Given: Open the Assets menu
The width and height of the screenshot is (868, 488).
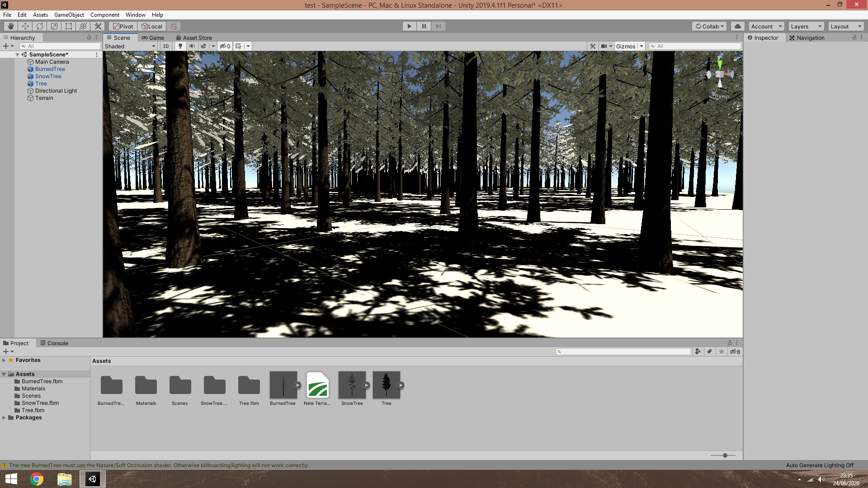Looking at the screenshot, I should pos(40,15).
